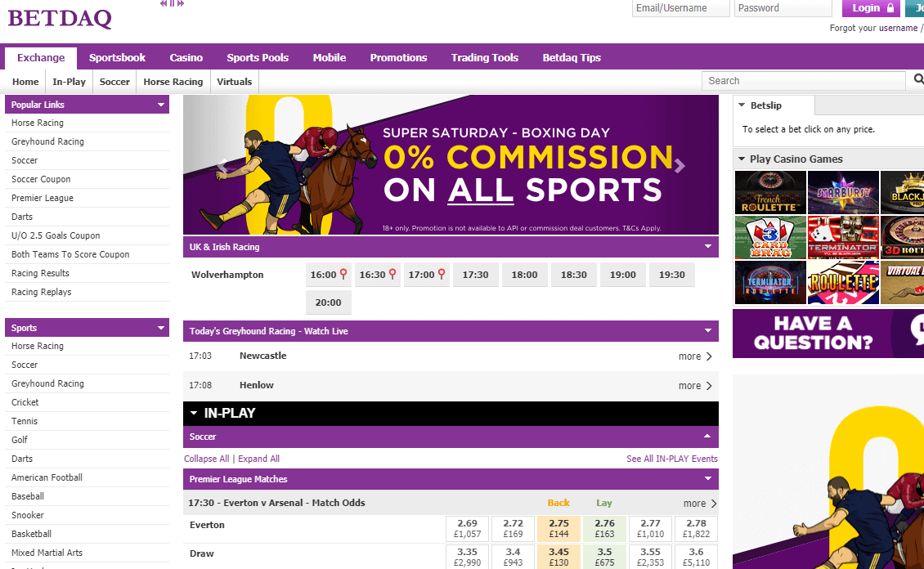Screen dimensions: 924x569
Task: Collapse the Premier League Matches section
Action: [x=708, y=479]
